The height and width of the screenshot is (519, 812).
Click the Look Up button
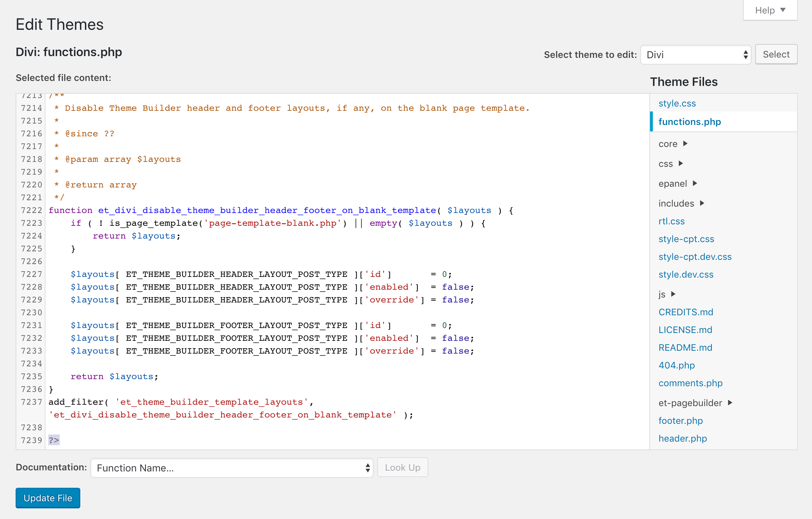tap(402, 468)
